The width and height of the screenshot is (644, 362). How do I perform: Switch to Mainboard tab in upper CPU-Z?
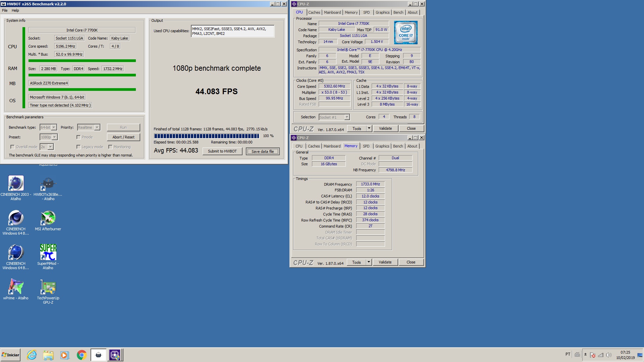tap(332, 12)
